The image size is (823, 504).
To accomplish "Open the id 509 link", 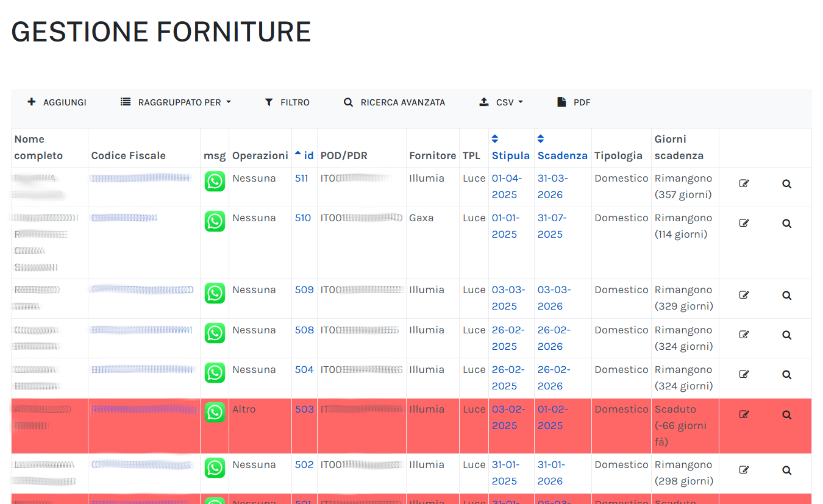I will tap(304, 290).
